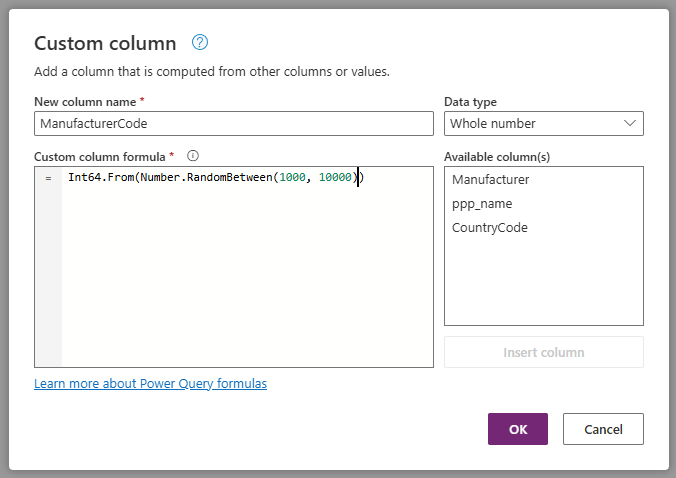The image size is (676, 478).
Task: Open the help icon beside Custom column title
Action: click(x=200, y=42)
